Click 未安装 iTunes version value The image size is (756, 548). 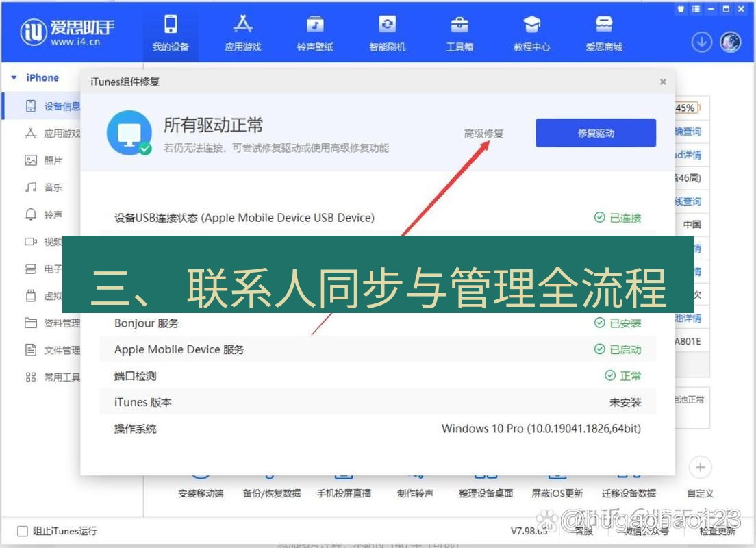click(x=625, y=402)
